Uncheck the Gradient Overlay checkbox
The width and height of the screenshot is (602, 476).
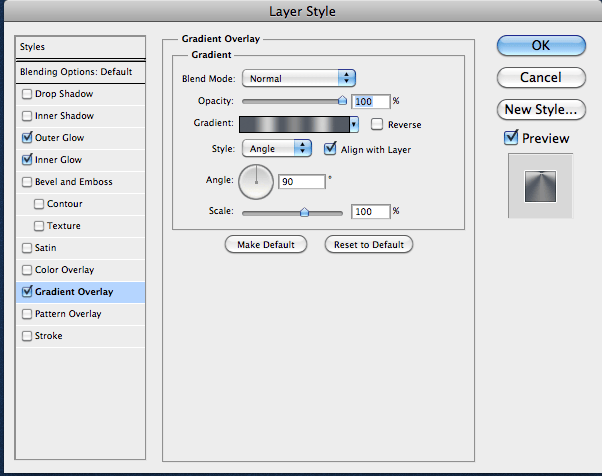[x=27, y=292]
